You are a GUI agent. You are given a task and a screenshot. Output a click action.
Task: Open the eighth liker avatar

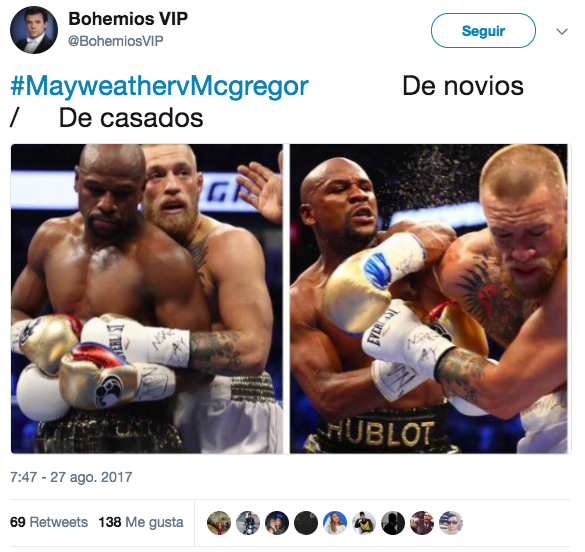click(422, 523)
